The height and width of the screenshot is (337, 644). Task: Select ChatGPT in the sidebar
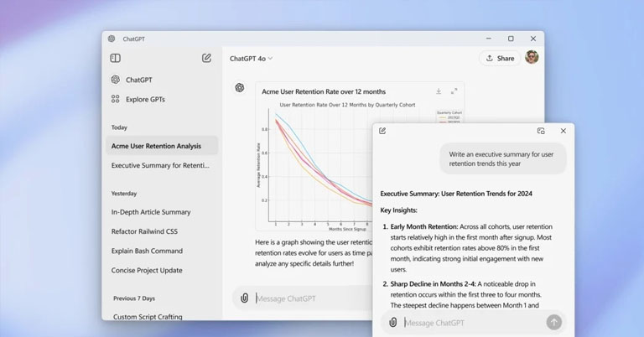[x=138, y=80]
